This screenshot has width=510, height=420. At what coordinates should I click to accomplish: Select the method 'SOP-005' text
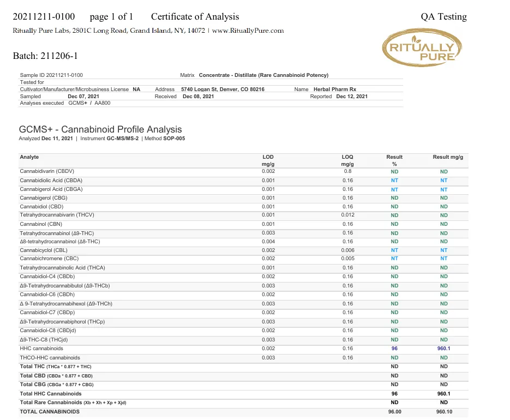coord(174,139)
